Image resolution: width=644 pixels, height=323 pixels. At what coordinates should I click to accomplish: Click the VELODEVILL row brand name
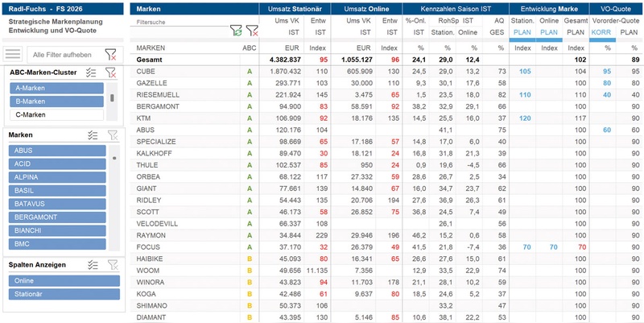pyautogui.click(x=157, y=224)
